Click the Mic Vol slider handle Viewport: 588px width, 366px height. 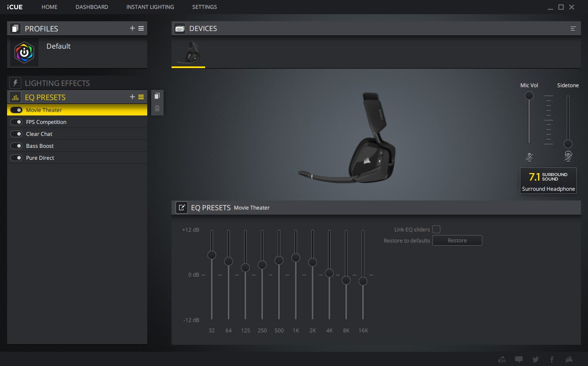point(529,96)
